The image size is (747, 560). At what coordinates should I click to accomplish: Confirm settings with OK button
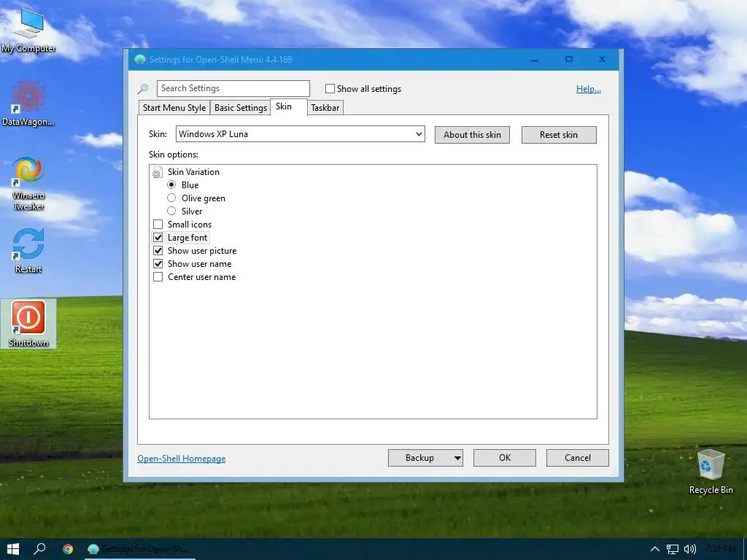(505, 458)
